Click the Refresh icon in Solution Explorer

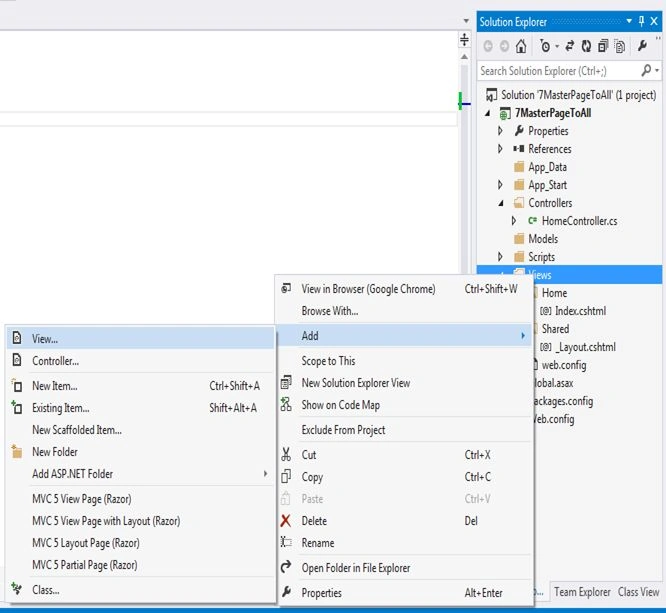click(x=586, y=46)
